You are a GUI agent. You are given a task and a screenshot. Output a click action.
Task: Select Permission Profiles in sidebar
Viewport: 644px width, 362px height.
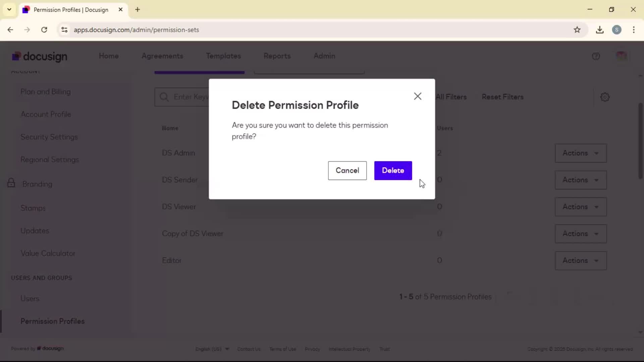tap(53, 321)
